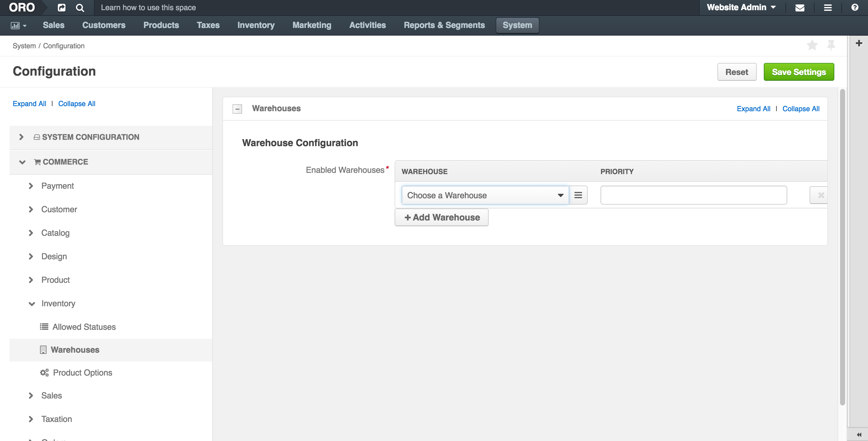The height and width of the screenshot is (441, 868).
Task: Open the Reports & Segments menu
Action: coord(444,25)
